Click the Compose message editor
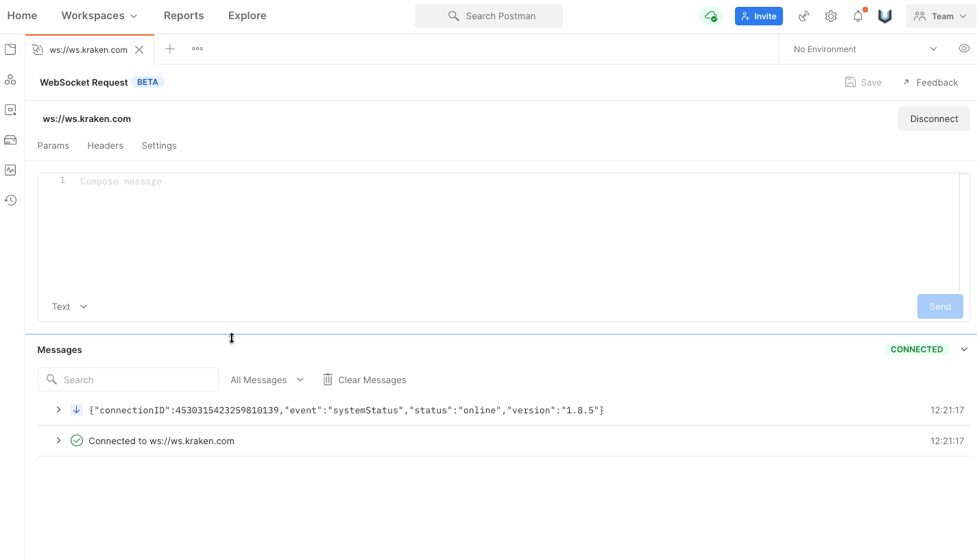Screen dimensions: 977x560 coord(498,233)
